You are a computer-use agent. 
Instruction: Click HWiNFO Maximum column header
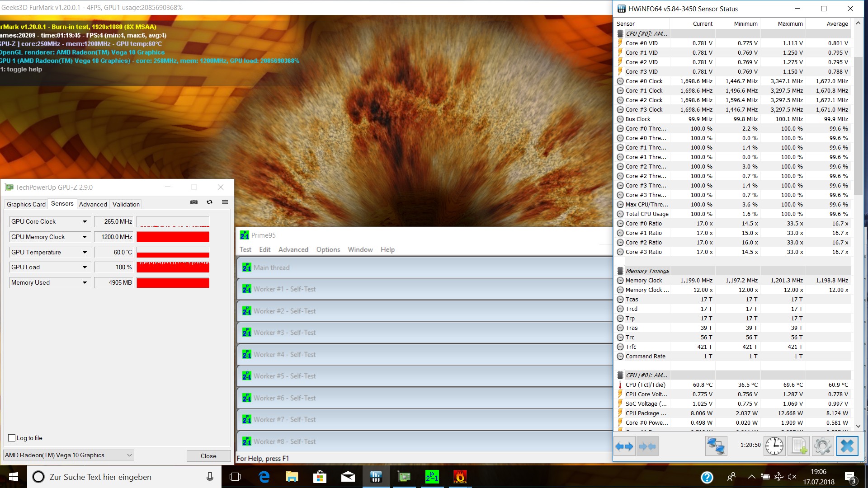783,23
